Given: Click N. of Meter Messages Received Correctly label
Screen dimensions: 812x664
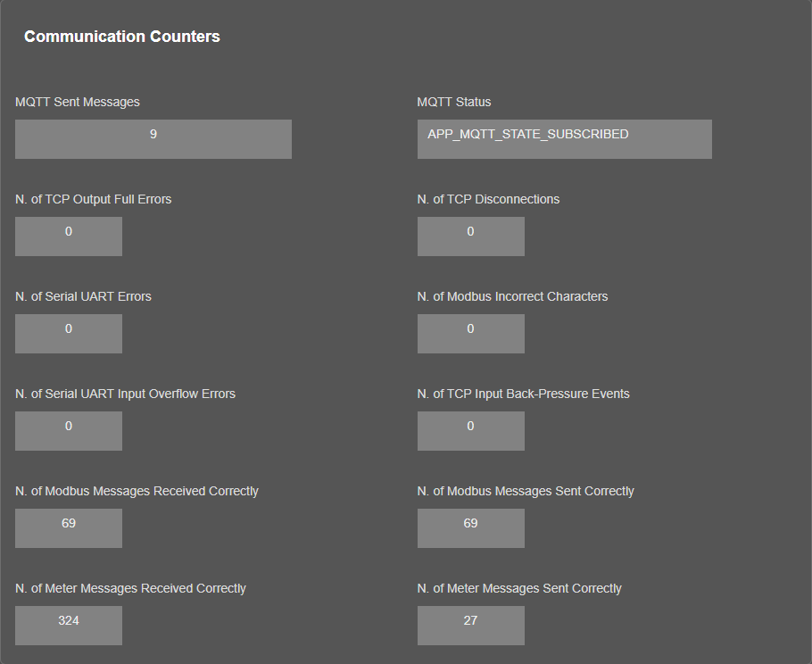Looking at the screenshot, I should [x=130, y=589].
